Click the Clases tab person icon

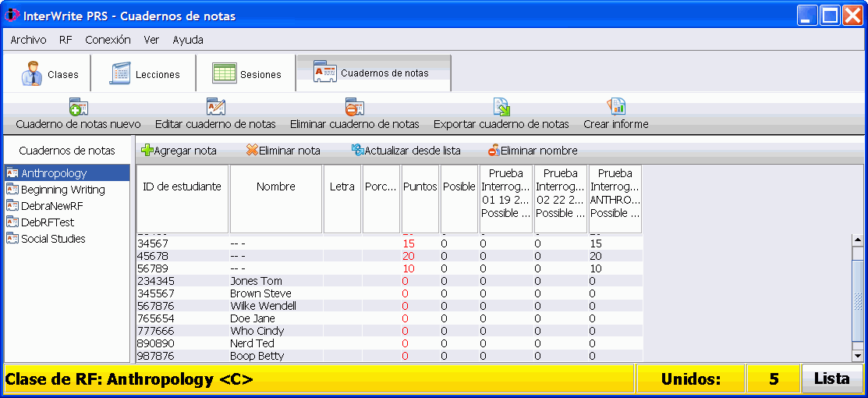pos(32,73)
